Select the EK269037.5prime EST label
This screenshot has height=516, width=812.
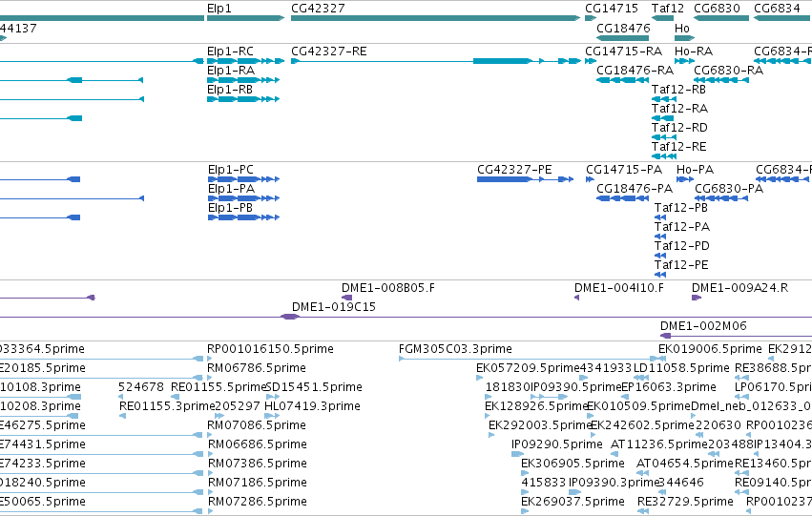pyautogui.click(x=573, y=502)
